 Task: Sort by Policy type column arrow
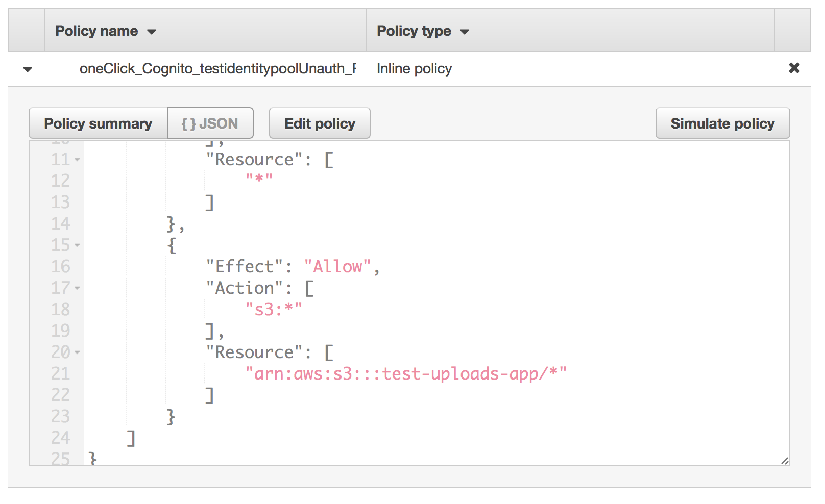click(464, 32)
